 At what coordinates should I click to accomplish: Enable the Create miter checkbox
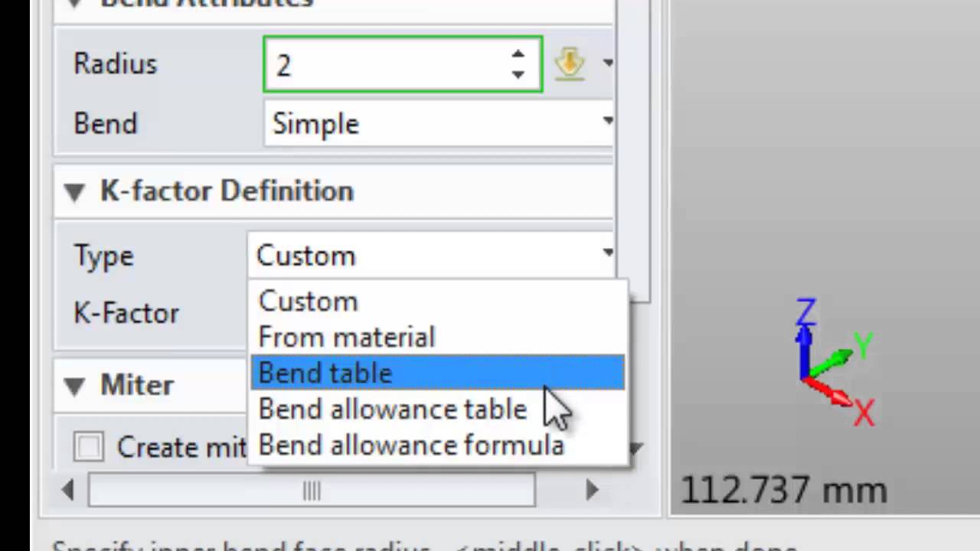(89, 446)
